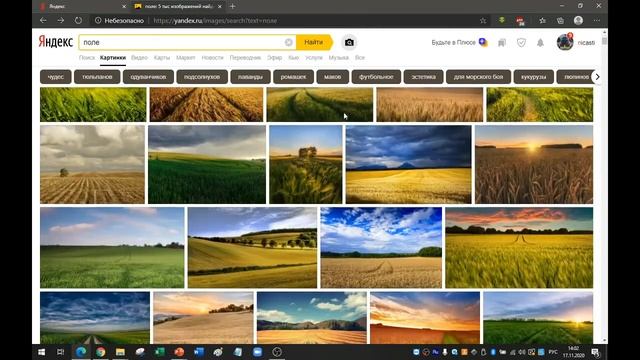The height and width of the screenshot is (360, 640).
Task: Go forward with the browser forward arrow
Action: [61, 20]
